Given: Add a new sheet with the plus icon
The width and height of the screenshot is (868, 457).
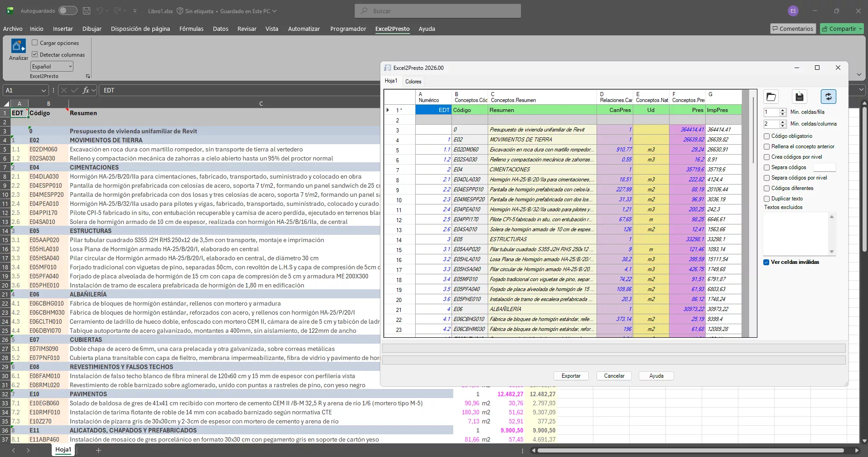Looking at the screenshot, I should click(x=98, y=450).
